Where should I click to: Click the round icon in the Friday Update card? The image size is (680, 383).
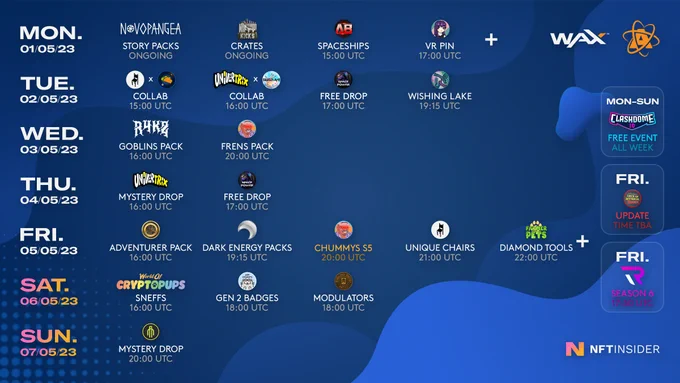(632, 199)
